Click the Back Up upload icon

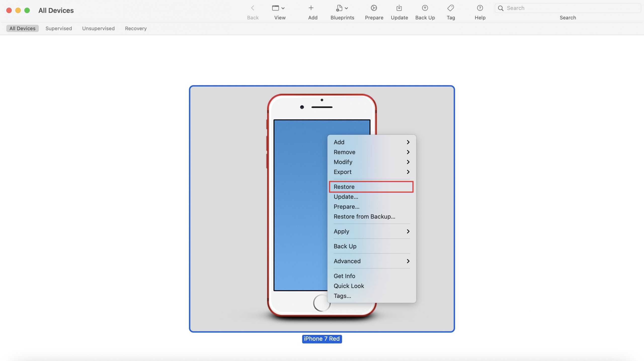click(425, 8)
